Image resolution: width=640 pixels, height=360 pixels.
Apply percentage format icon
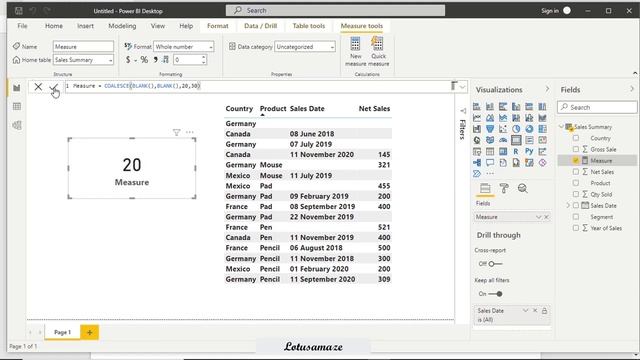[144, 60]
